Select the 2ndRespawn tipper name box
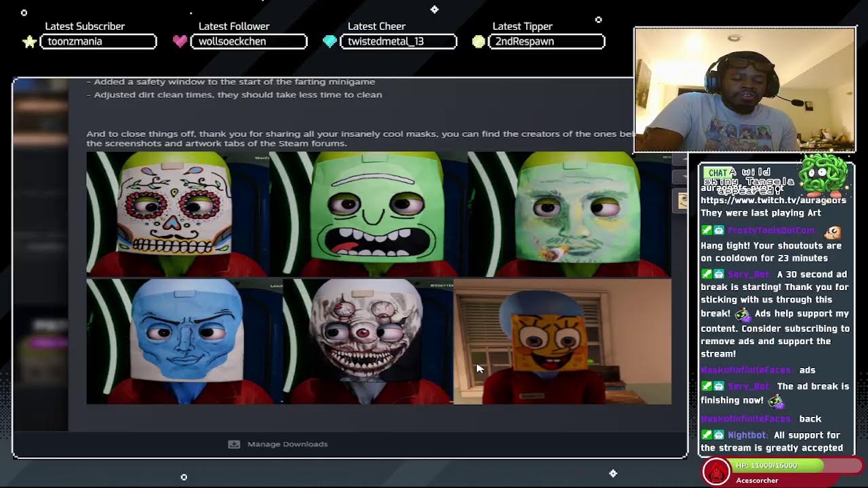868x488 pixels. click(x=546, y=41)
